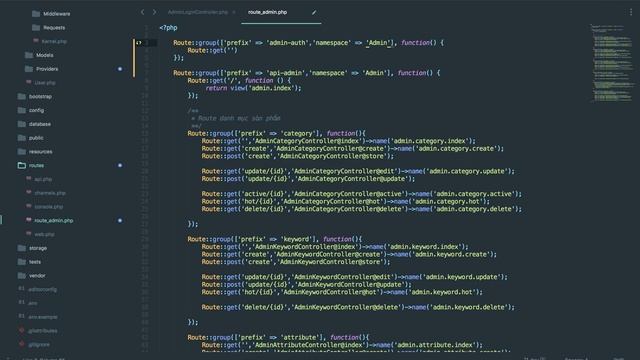Expand the config folder
Image resolution: width=640 pixels, height=360 pixels.
36,110
